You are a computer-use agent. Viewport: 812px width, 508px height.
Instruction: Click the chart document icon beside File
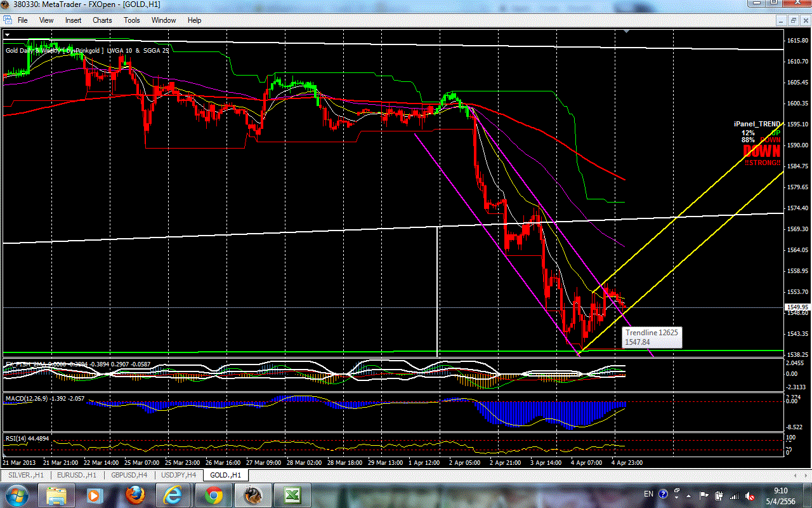[x=7, y=20]
